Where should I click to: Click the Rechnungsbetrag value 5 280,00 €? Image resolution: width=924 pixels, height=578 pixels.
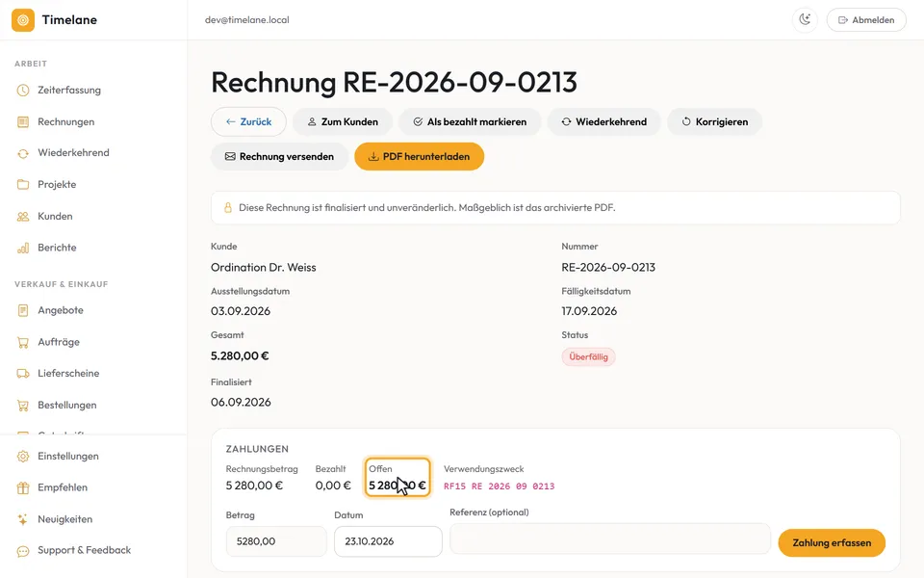pyautogui.click(x=254, y=486)
